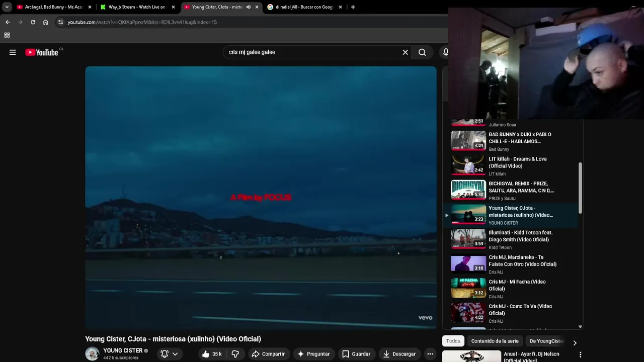Open a new browser tab
The height and width of the screenshot is (362, 644).
(x=353, y=7)
